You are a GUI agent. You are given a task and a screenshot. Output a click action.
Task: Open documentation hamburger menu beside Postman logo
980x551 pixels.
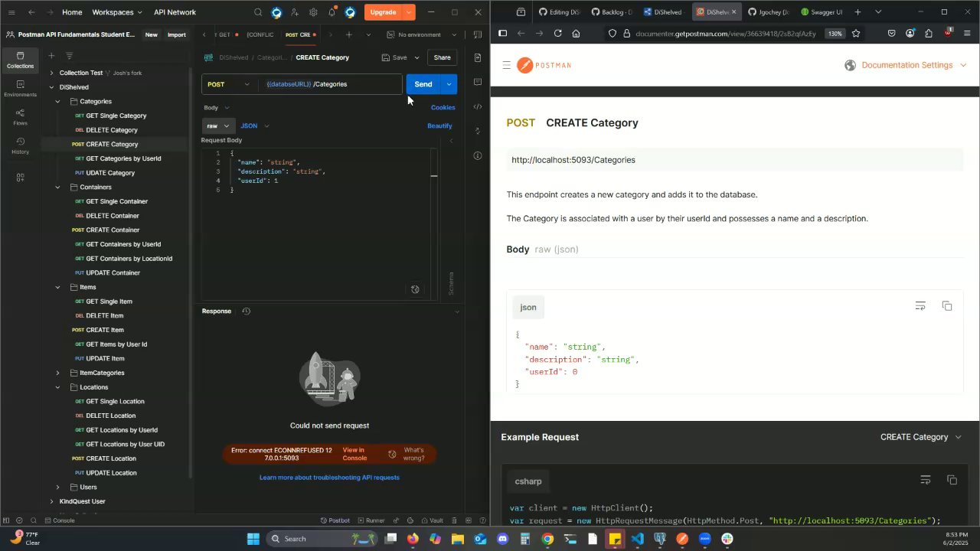pyautogui.click(x=506, y=65)
